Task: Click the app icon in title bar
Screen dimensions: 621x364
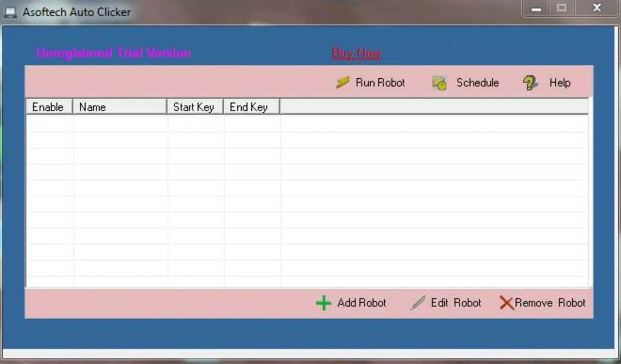Action: pyautogui.click(x=10, y=12)
